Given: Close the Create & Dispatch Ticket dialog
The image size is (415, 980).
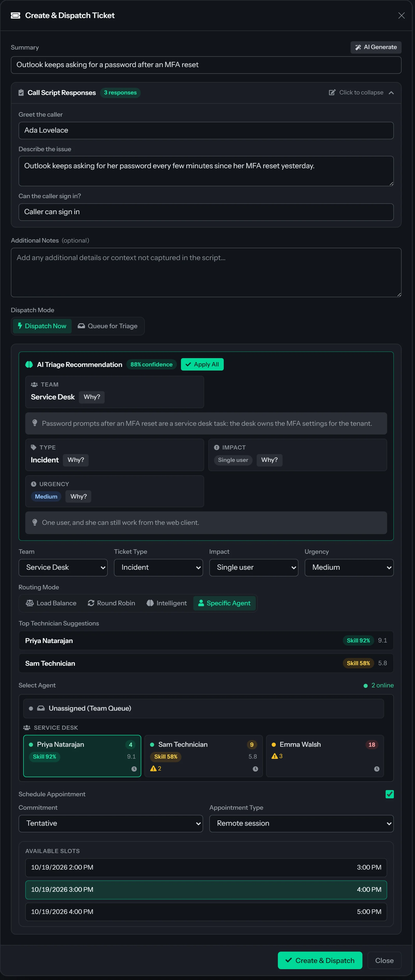Looking at the screenshot, I should point(401,15).
